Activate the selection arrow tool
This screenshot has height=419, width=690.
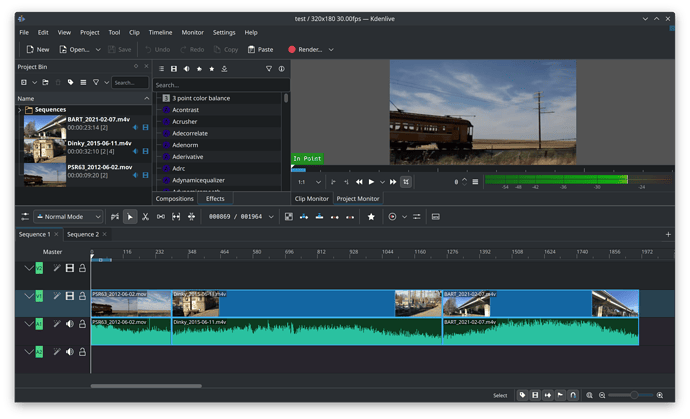130,217
